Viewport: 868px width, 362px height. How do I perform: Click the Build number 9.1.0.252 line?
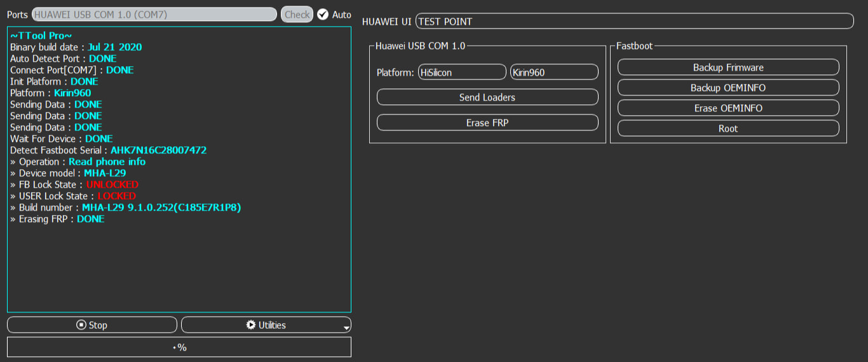(x=126, y=207)
